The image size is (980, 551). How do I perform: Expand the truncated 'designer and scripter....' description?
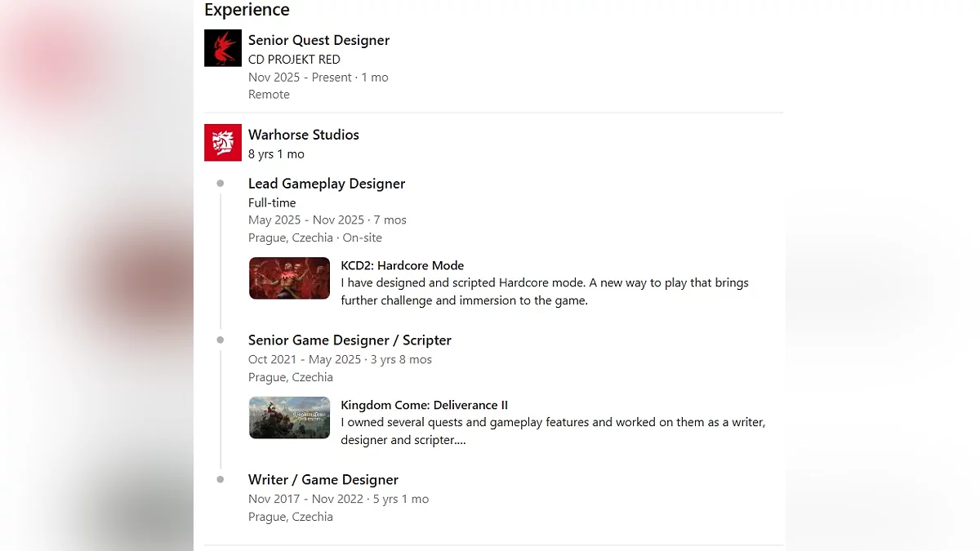point(403,440)
